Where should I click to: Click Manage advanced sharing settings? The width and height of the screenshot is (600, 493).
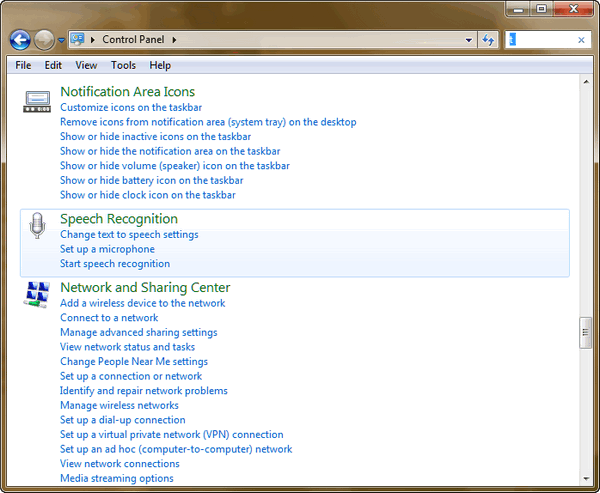tap(139, 332)
